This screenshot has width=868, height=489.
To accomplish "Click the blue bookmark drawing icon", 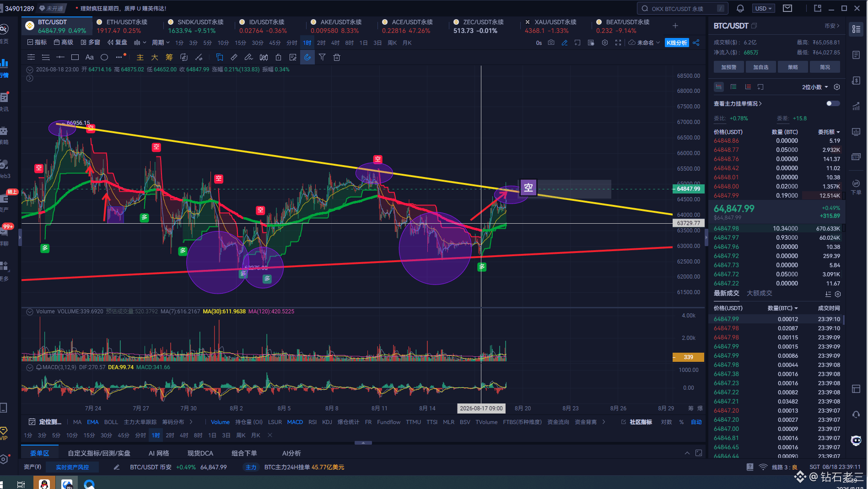I will pyautogui.click(x=220, y=57).
